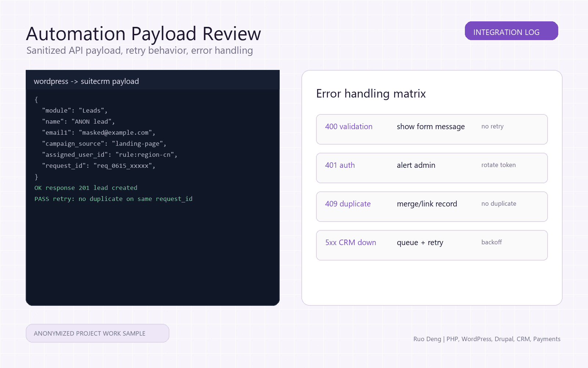Click the "name": "ANON lead" line
Image resolution: width=588 pixels, height=368 pixels.
click(x=78, y=121)
